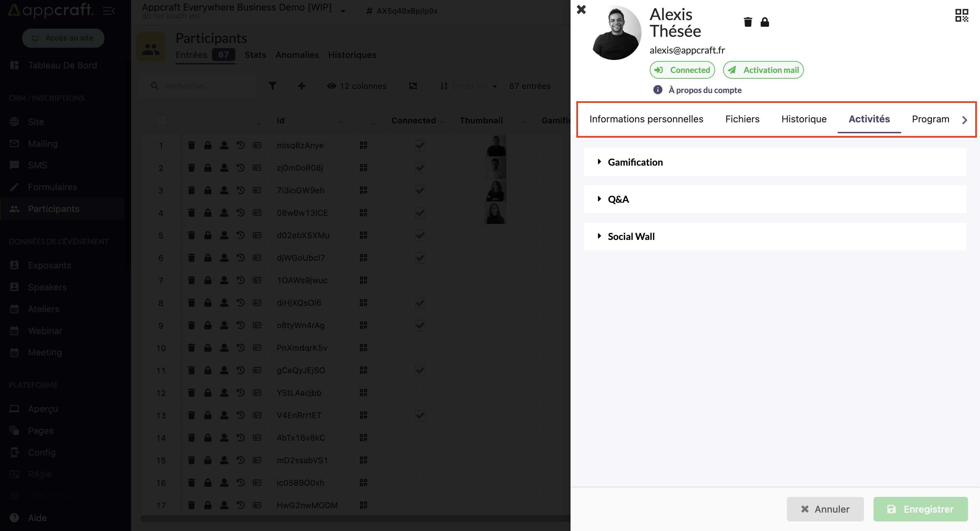Click the lock icon beside Alexis Thésée
The image size is (980, 531).
pos(764,22)
